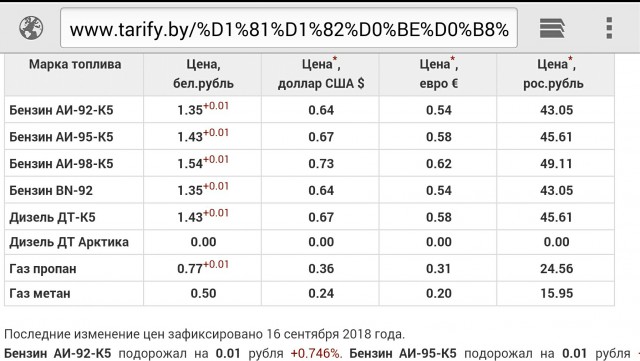Tap the last price change date sentence

pyautogui.click(x=204, y=334)
